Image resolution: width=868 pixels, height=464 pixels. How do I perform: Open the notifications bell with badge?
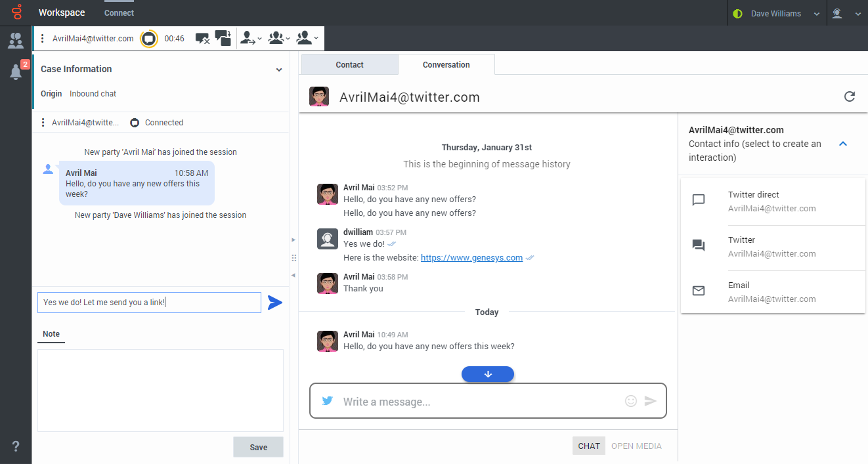(x=17, y=71)
